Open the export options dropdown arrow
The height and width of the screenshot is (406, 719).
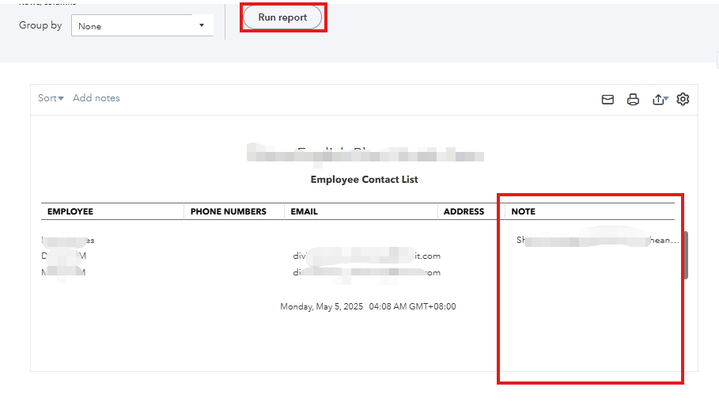coord(667,100)
